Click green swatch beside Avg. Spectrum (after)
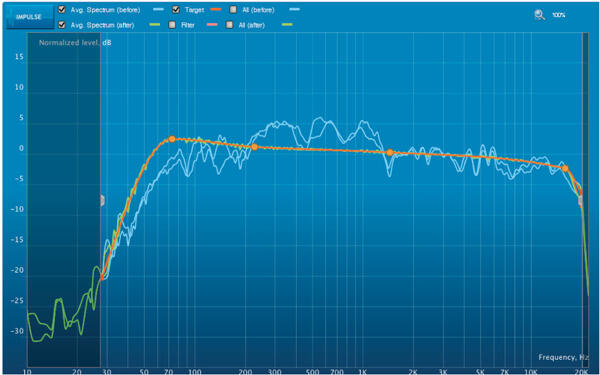This screenshot has height=375, width=600. click(x=155, y=25)
